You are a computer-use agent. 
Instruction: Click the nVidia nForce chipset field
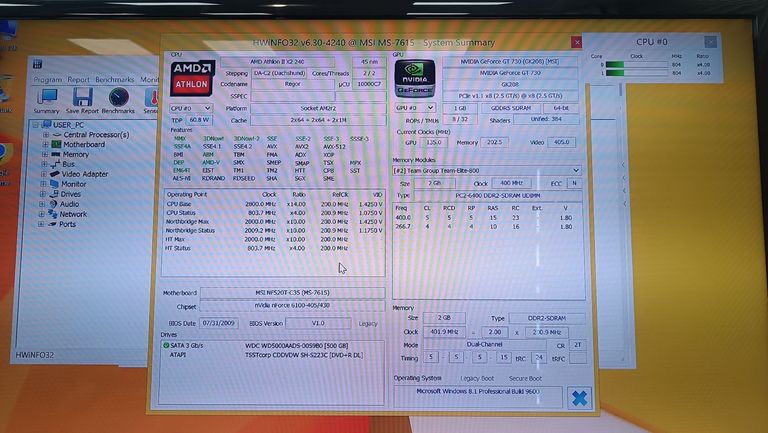(x=292, y=305)
